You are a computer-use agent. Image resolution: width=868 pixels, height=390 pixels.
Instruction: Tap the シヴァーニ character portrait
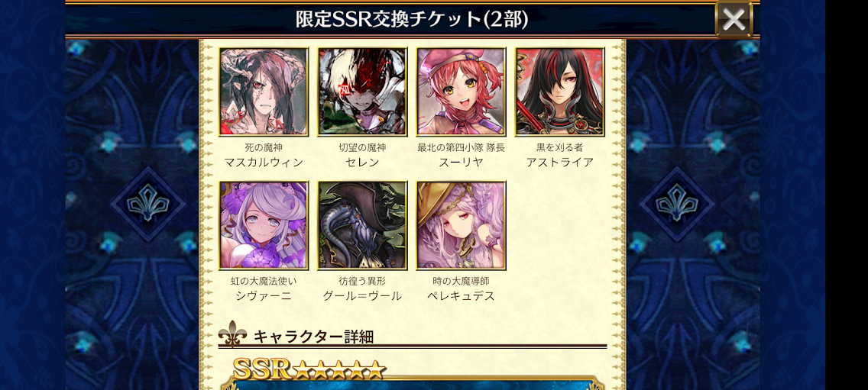click(x=264, y=226)
